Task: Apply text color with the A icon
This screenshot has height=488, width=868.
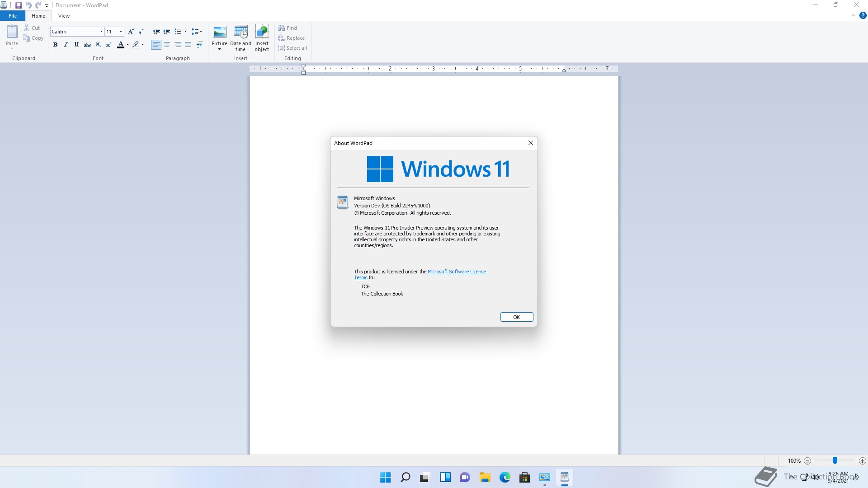Action: 120,45
